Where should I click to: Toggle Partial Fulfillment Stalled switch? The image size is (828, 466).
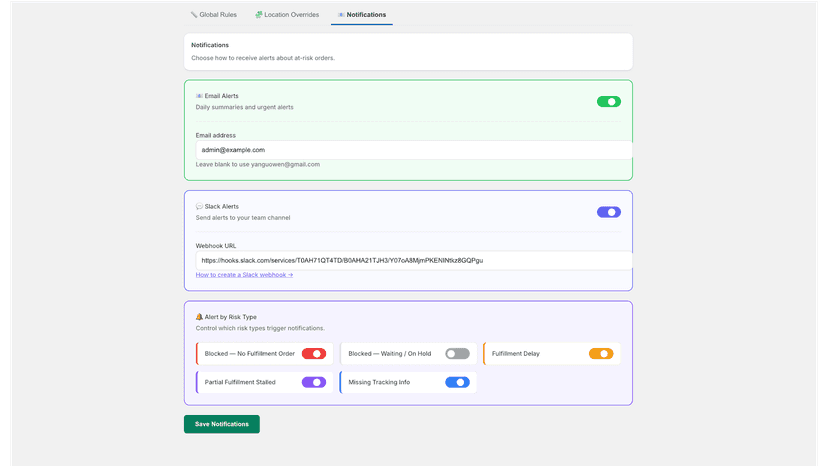coord(314,382)
